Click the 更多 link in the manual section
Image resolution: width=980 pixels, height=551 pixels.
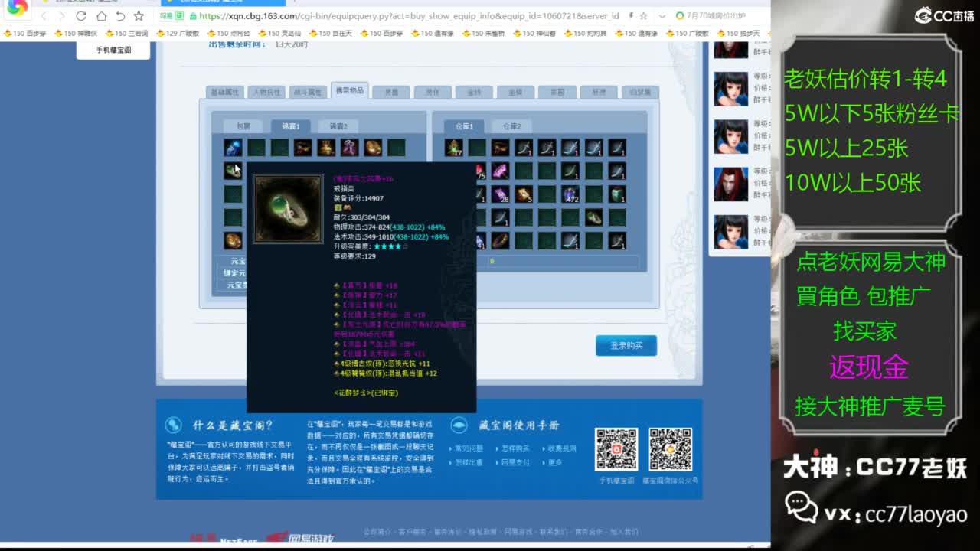coord(555,463)
